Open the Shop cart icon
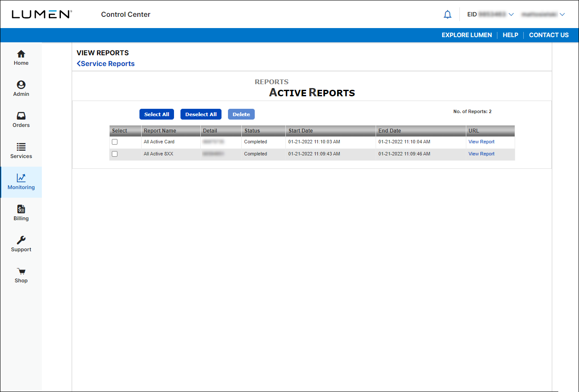579x392 pixels. coord(21,271)
